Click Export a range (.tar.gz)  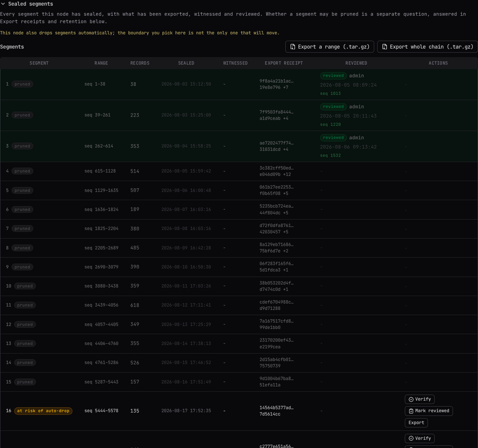point(330,47)
